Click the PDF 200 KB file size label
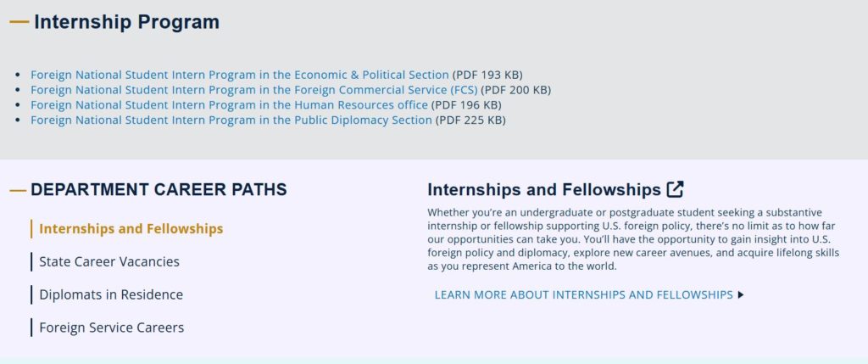 coord(516,90)
